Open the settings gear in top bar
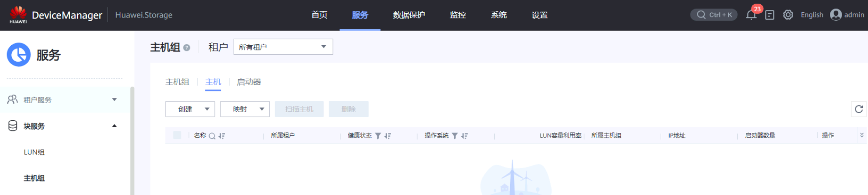This screenshot has height=195, width=868. [788, 15]
